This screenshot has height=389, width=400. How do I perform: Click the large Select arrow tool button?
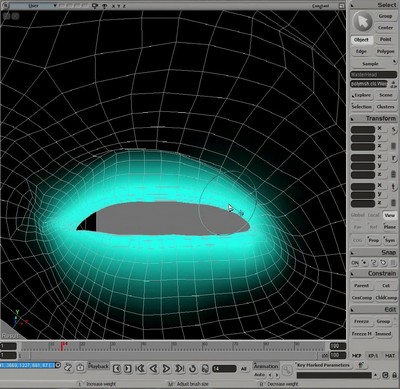point(362,22)
